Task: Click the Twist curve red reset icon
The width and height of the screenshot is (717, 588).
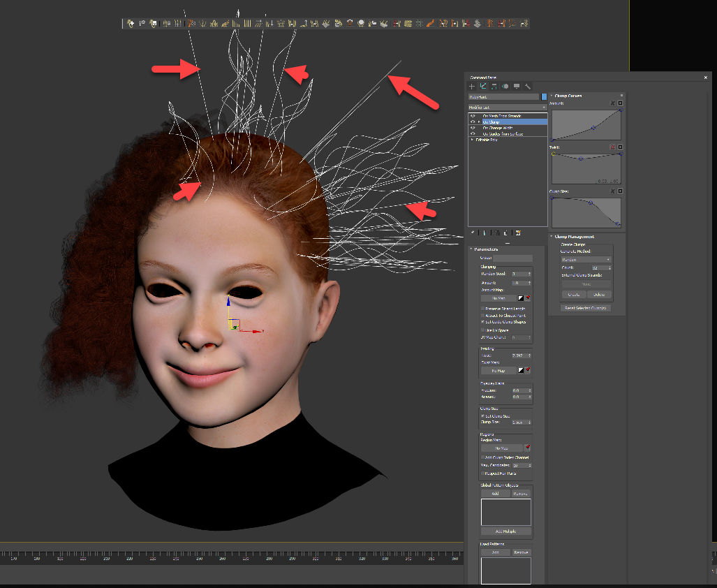Action: [613, 147]
